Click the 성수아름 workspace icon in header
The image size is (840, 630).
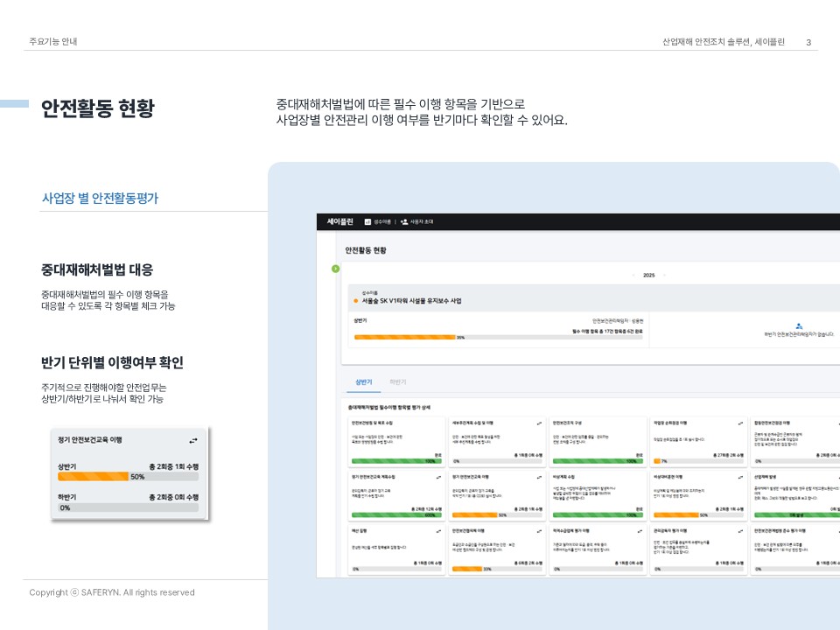coord(367,222)
